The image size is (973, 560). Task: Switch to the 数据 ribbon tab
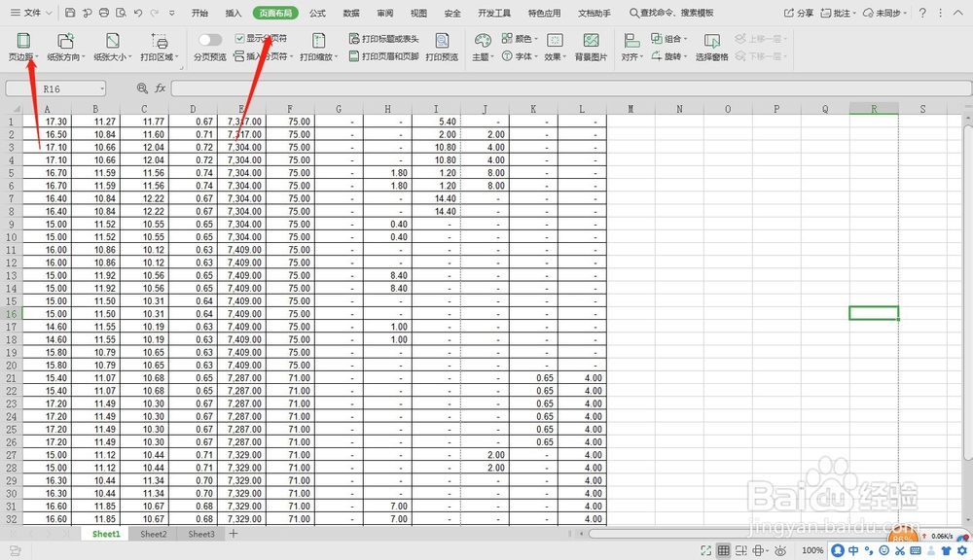tap(350, 13)
